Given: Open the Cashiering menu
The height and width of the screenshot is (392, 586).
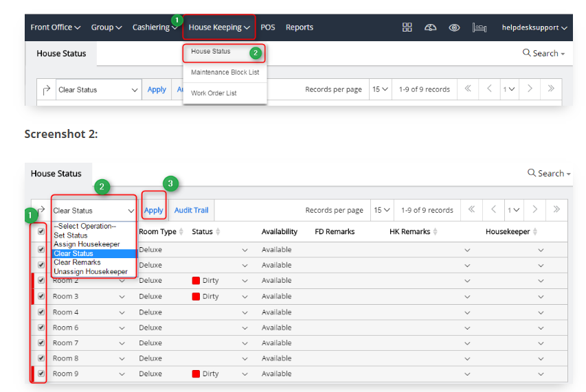Looking at the screenshot, I should click(x=155, y=27).
